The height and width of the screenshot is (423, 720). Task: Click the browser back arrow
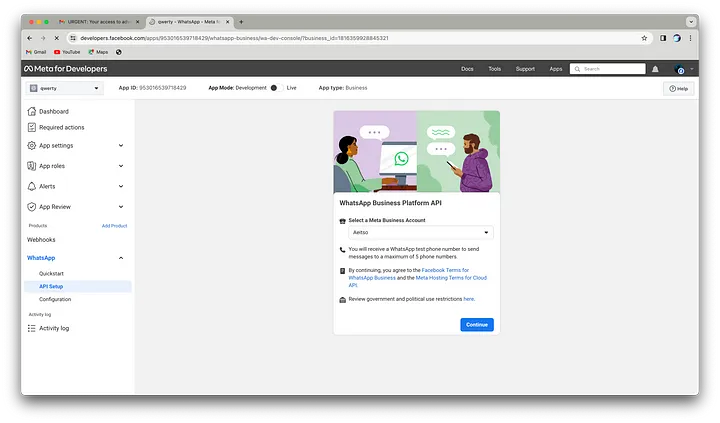coord(29,38)
